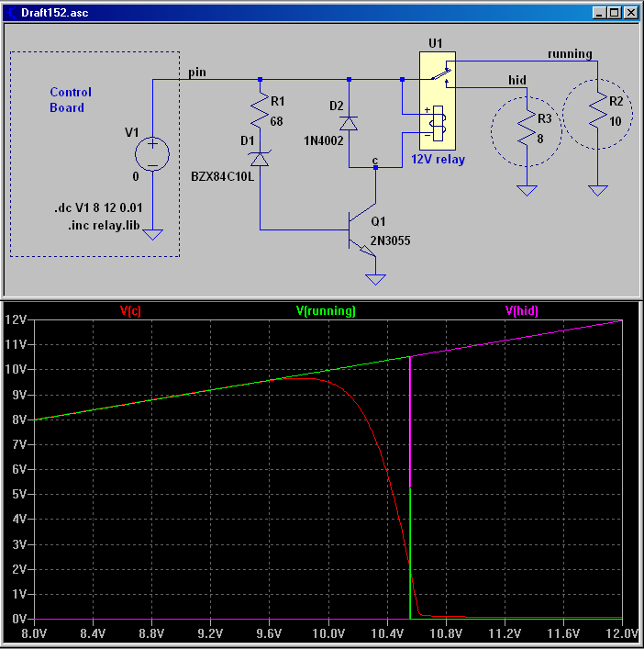Click the BZX84C10L part value
644x649 pixels.
222,177
